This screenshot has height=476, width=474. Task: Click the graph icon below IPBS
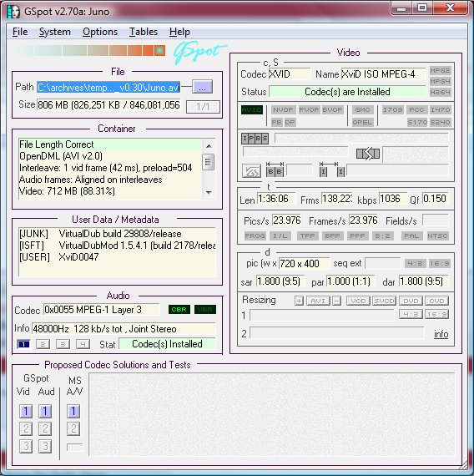251,170
